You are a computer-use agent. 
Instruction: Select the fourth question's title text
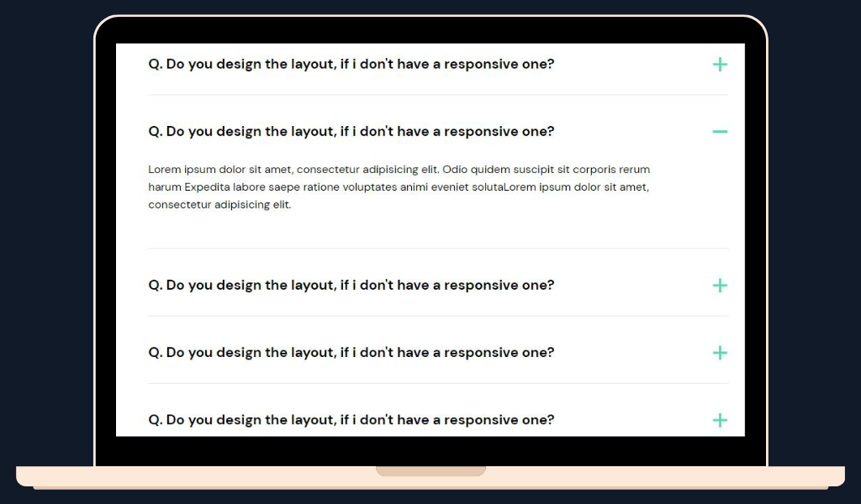click(351, 352)
